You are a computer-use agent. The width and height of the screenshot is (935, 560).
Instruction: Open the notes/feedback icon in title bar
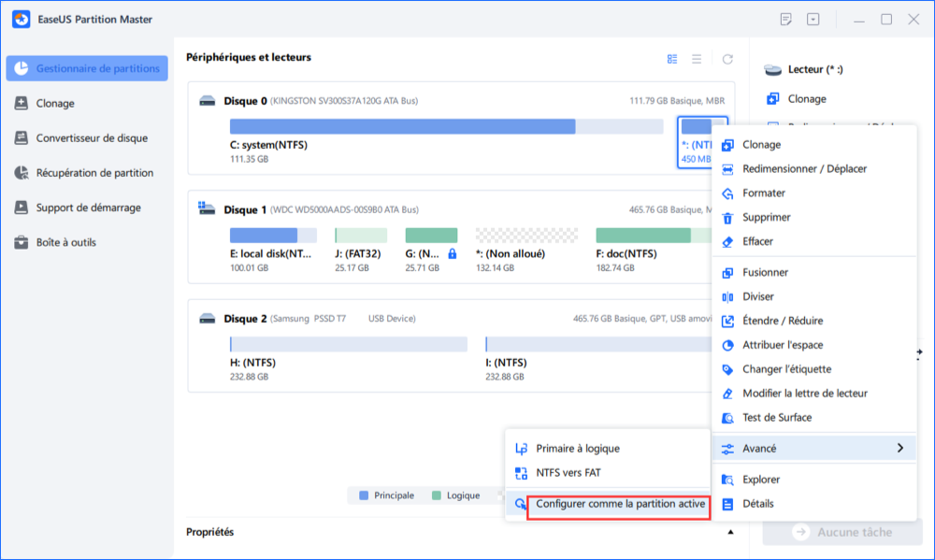[x=786, y=20]
